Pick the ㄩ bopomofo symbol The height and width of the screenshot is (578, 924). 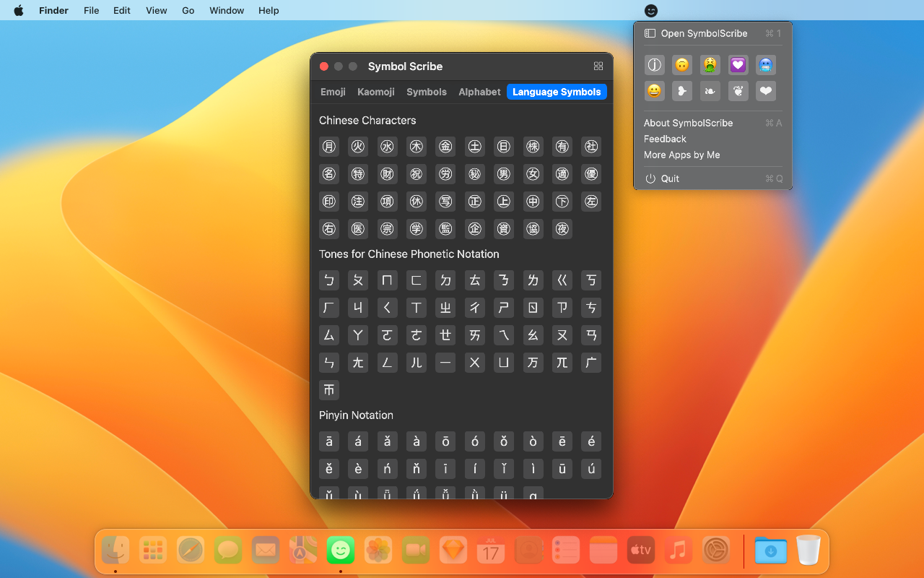[x=504, y=363]
